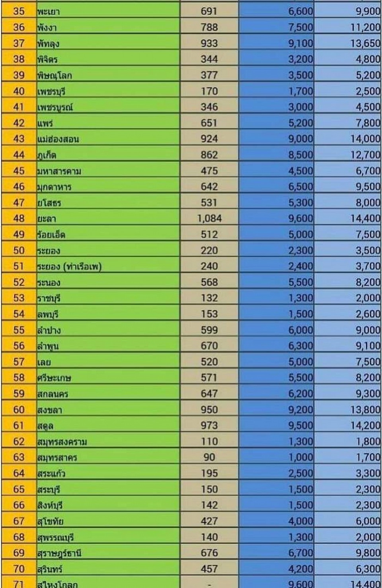Click row number 70 cell
This screenshot has width=382, height=588.
tap(19, 569)
